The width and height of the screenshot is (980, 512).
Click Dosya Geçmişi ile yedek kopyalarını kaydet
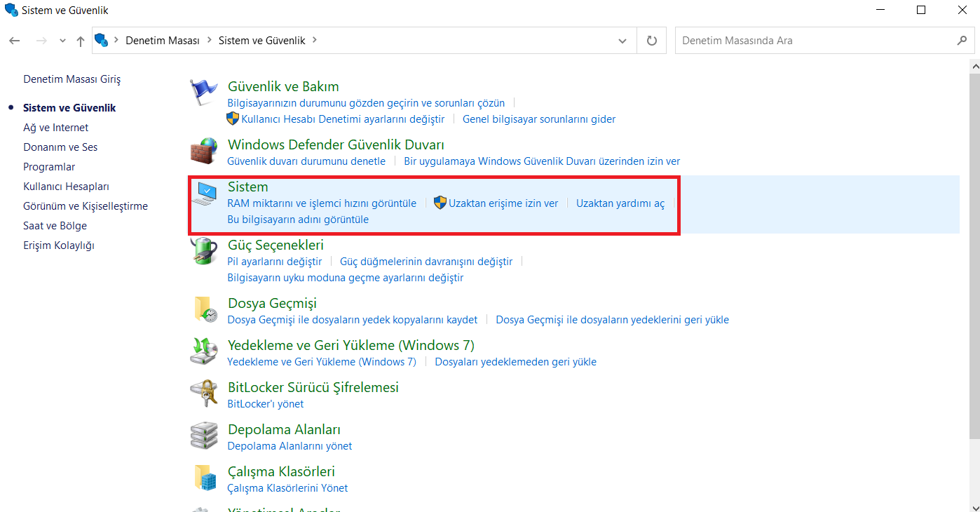[x=353, y=320]
